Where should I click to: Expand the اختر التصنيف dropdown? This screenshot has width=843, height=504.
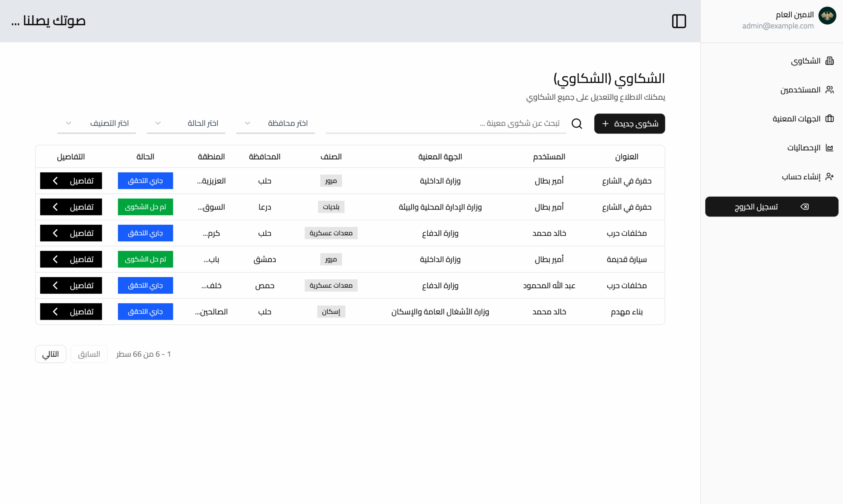point(96,123)
